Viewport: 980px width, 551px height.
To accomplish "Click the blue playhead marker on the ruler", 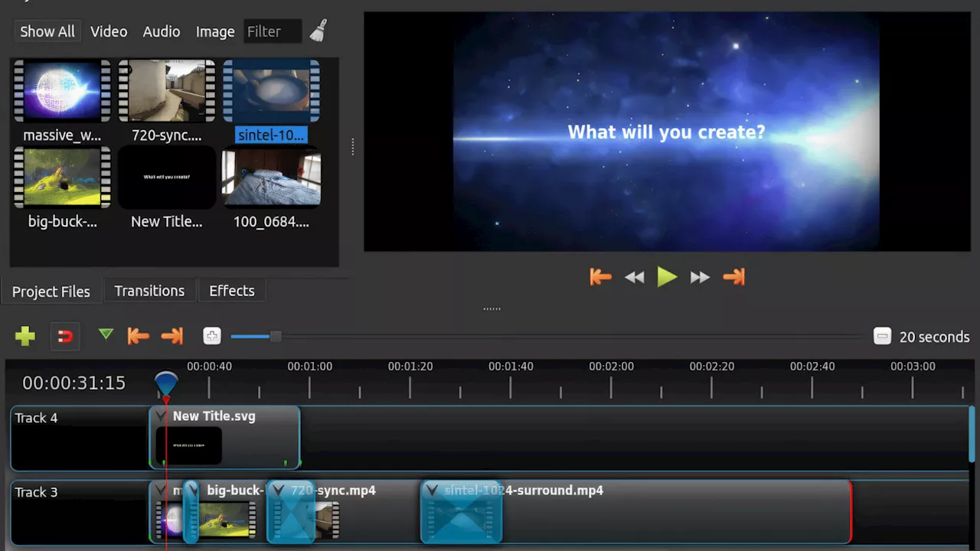I will click(x=166, y=384).
